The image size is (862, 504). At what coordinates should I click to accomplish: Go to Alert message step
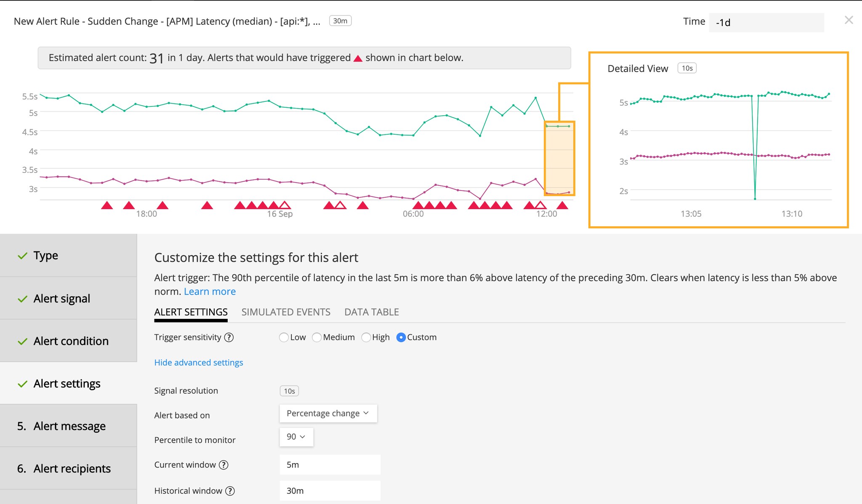click(69, 426)
